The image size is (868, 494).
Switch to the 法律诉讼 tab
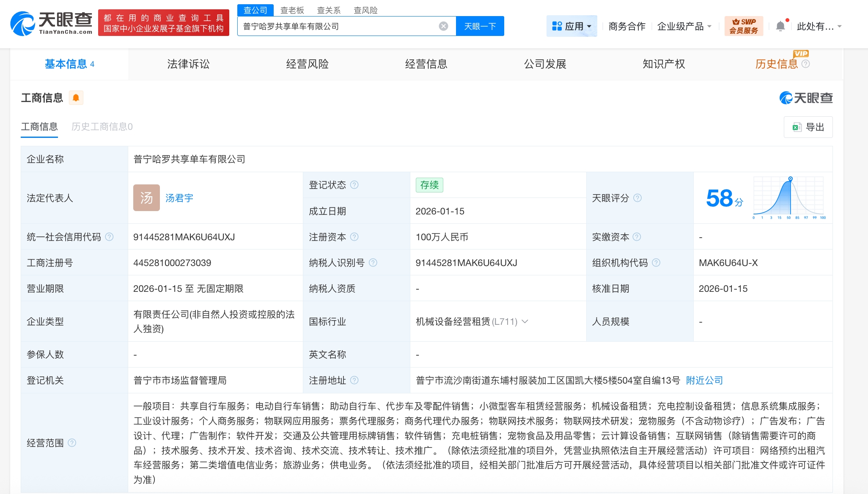click(188, 64)
